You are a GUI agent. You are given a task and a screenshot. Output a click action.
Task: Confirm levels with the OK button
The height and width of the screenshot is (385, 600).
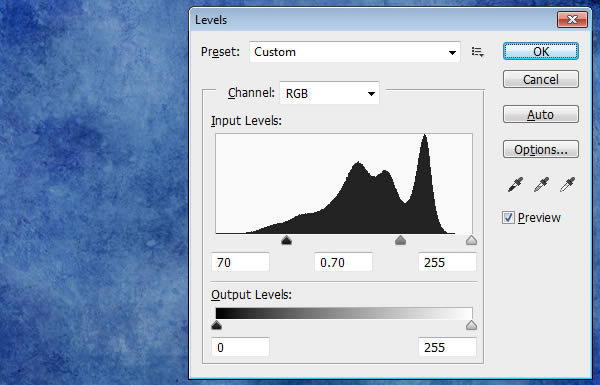click(x=541, y=51)
